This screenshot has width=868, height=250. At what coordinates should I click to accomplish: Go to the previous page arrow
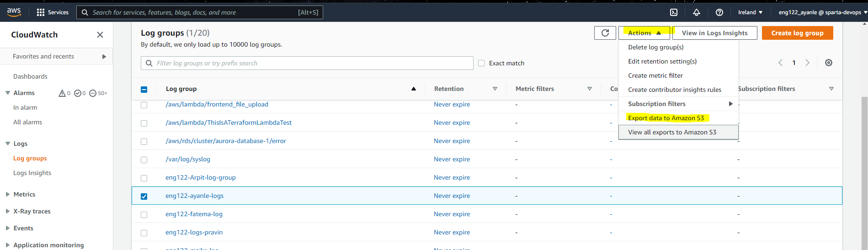(780, 63)
